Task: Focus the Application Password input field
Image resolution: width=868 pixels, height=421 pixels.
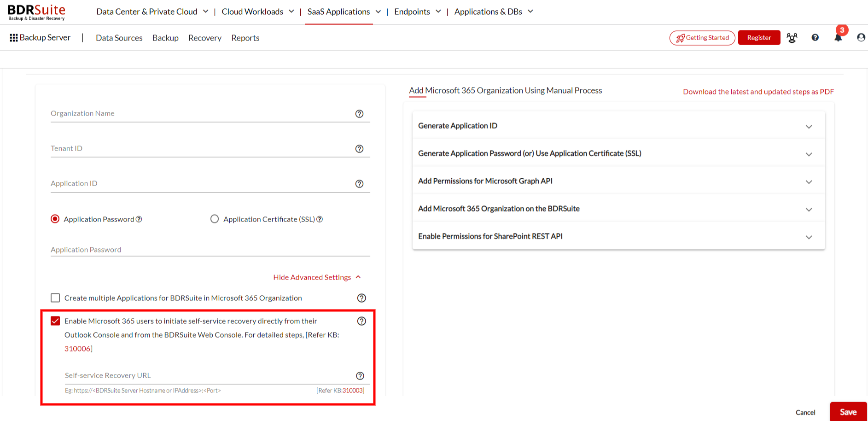Action: (x=210, y=249)
